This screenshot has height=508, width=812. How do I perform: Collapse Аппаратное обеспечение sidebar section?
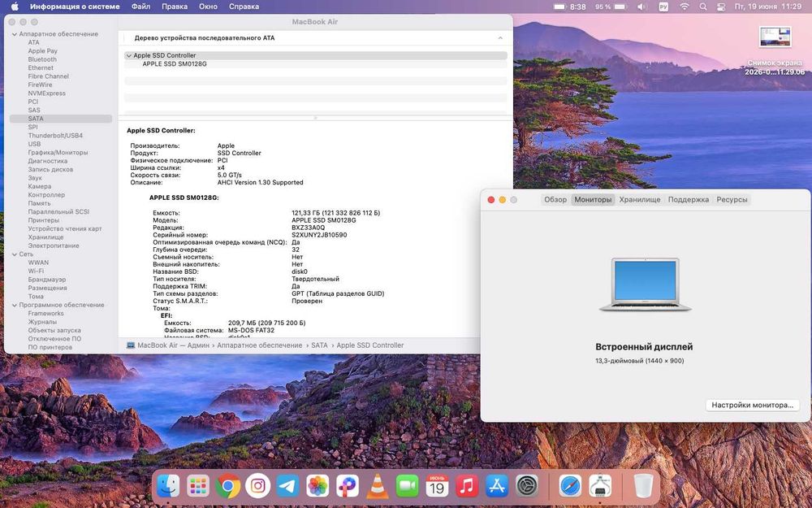pyautogui.click(x=15, y=34)
